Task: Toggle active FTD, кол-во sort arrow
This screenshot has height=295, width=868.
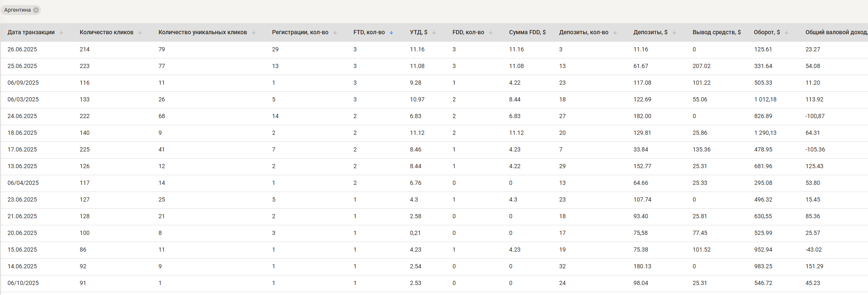Action: [391, 33]
